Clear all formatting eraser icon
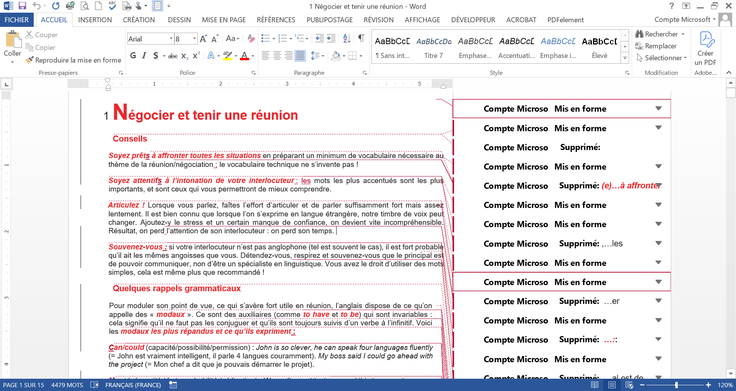The width and height of the screenshot is (736, 391). [x=251, y=38]
